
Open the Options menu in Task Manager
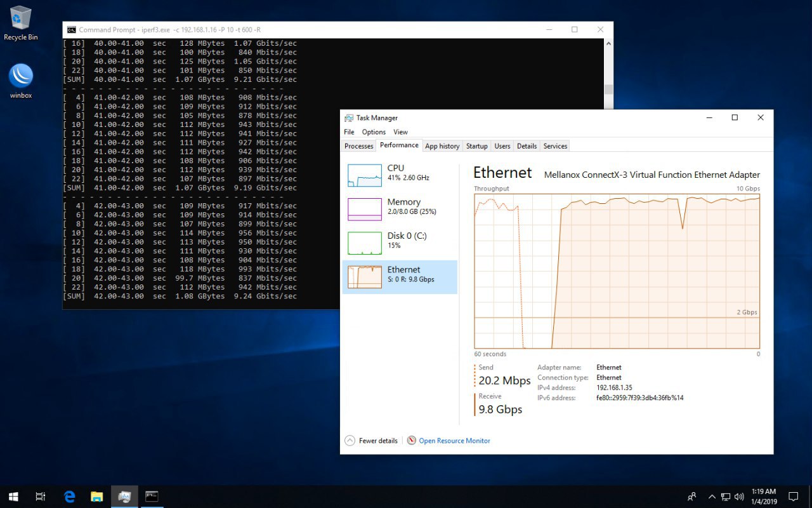click(374, 132)
